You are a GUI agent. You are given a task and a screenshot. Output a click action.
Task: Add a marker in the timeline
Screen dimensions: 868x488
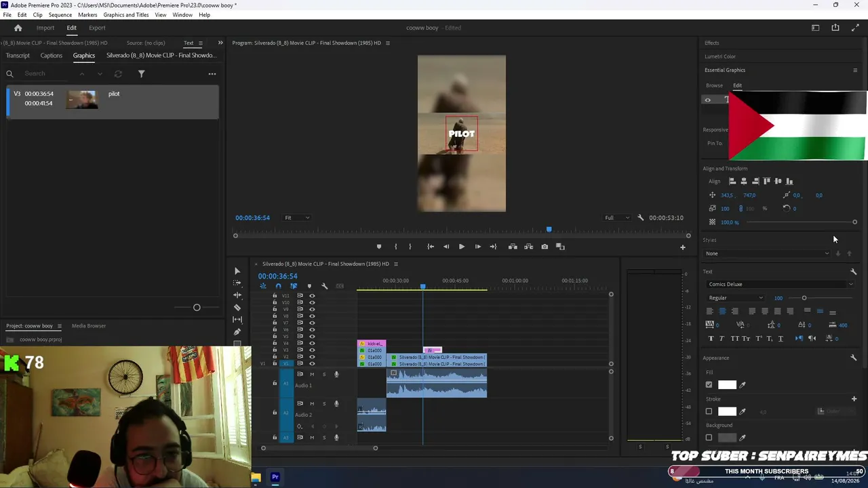[309, 286]
